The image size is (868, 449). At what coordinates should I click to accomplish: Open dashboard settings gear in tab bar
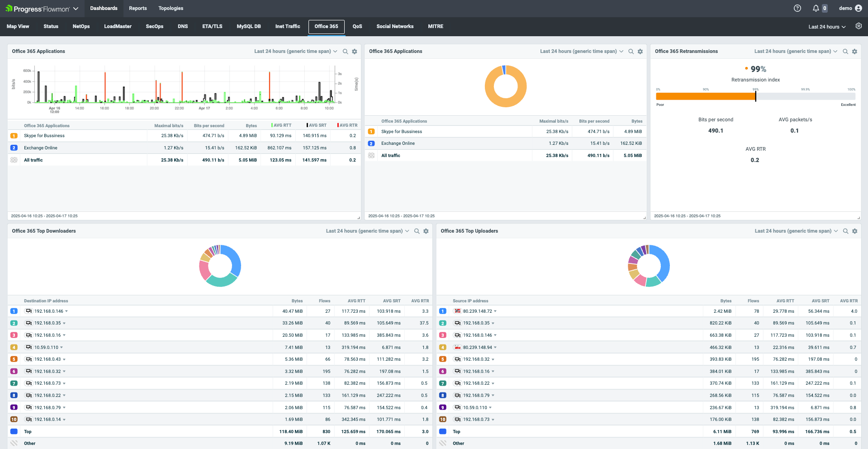click(859, 26)
